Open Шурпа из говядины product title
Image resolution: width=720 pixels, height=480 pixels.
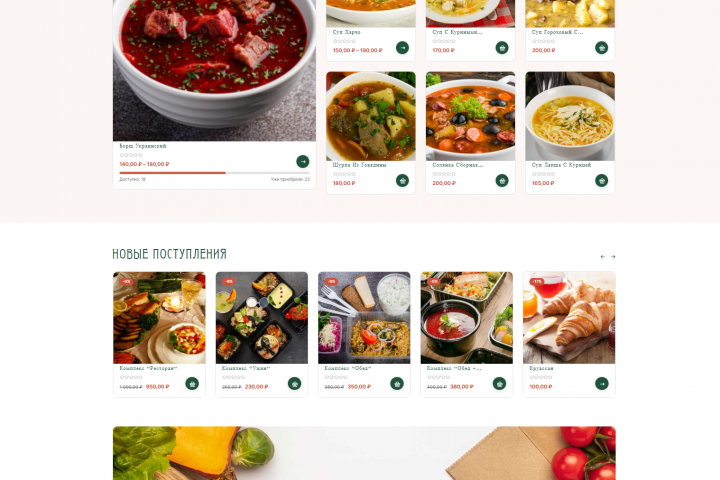click(359, 165)
